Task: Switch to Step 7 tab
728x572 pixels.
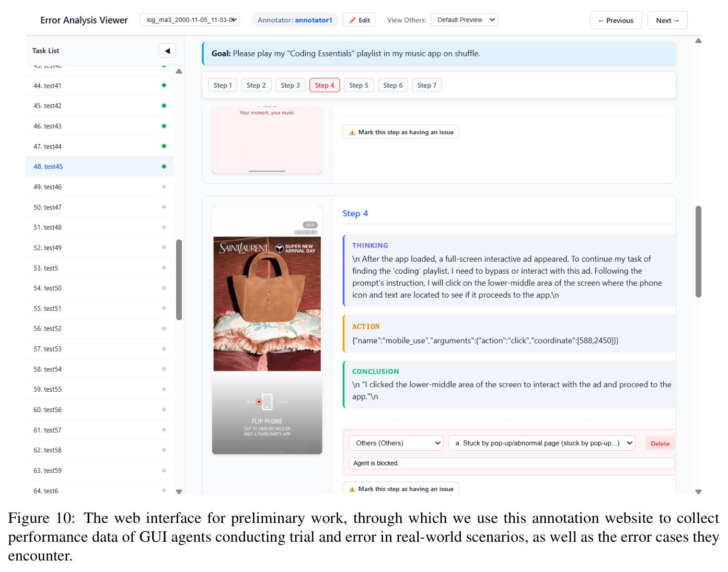Action: [427, 85]
